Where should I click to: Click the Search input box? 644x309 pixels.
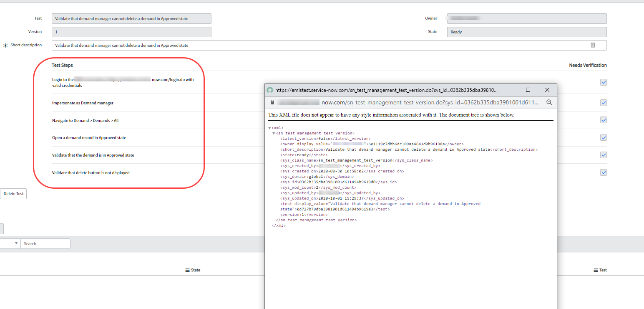[x=45, y=243]
